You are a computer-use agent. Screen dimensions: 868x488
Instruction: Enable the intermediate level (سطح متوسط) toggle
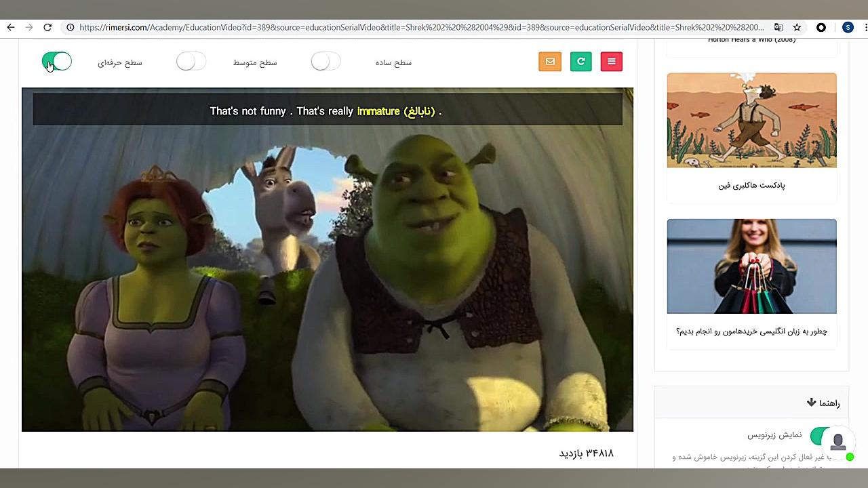click(191, 62)
